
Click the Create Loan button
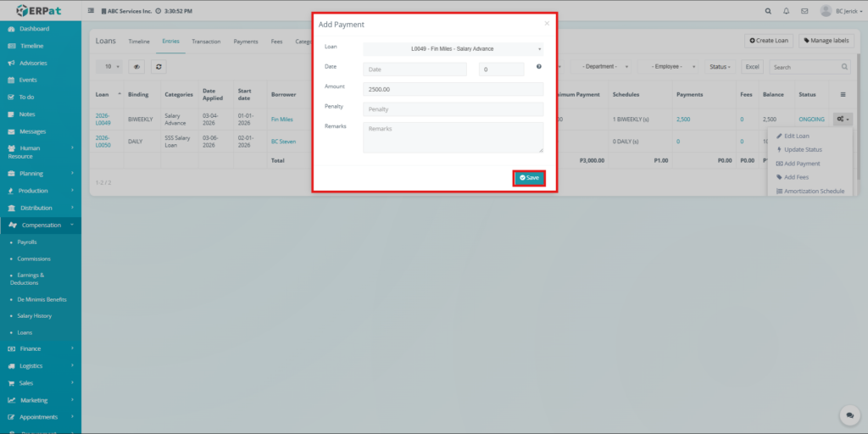(x=769, y=41)
